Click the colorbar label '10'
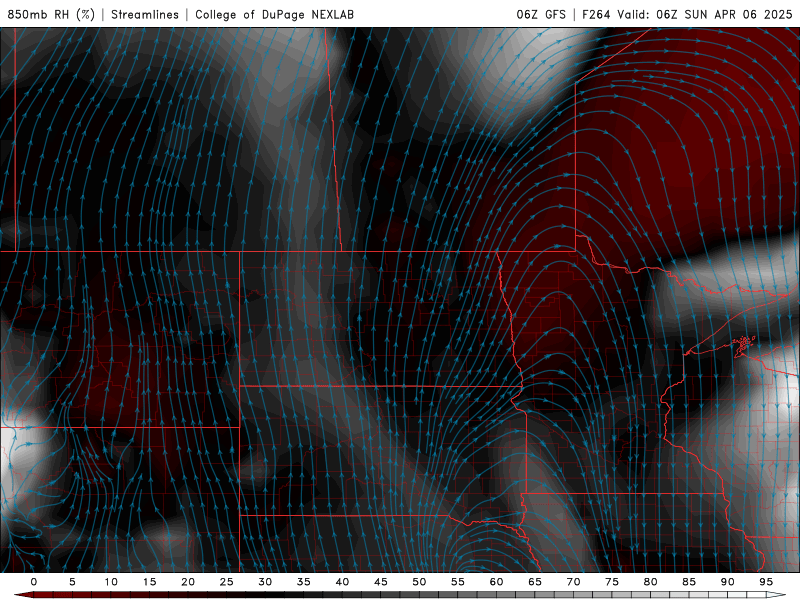Image resolution: width=800 pixels, height=600 pixels. click(x=111, y=582)
